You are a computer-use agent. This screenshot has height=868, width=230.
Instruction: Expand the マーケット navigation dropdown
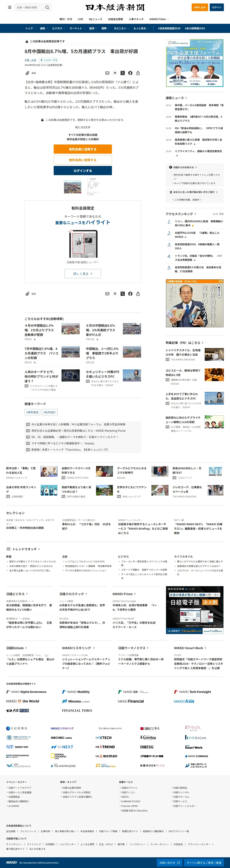[77, 28]
